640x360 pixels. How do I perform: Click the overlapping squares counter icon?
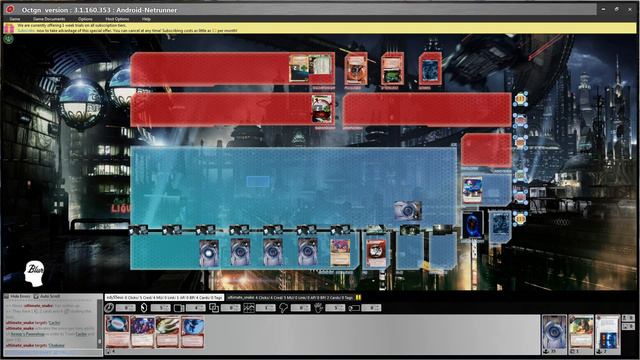tap(214, 308)
